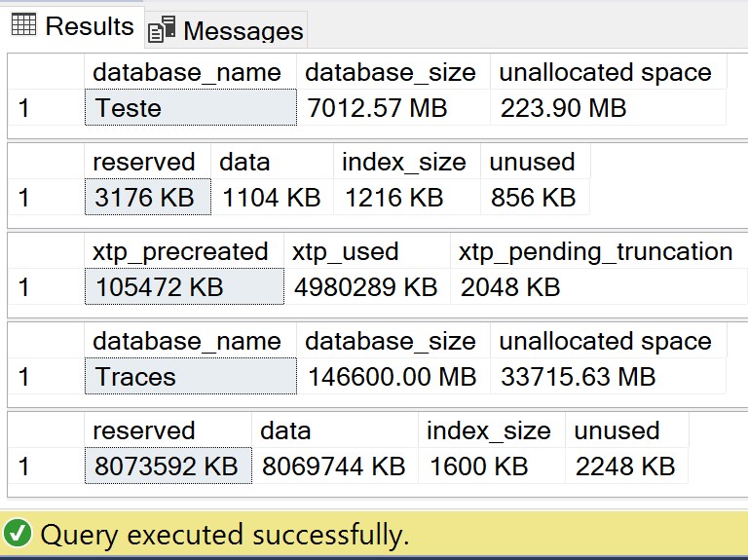The height and width of the screenshot is (560, 748).
Task: Click the 4980289 KB xtp_used cell
Action: click(x=367, y=286)
